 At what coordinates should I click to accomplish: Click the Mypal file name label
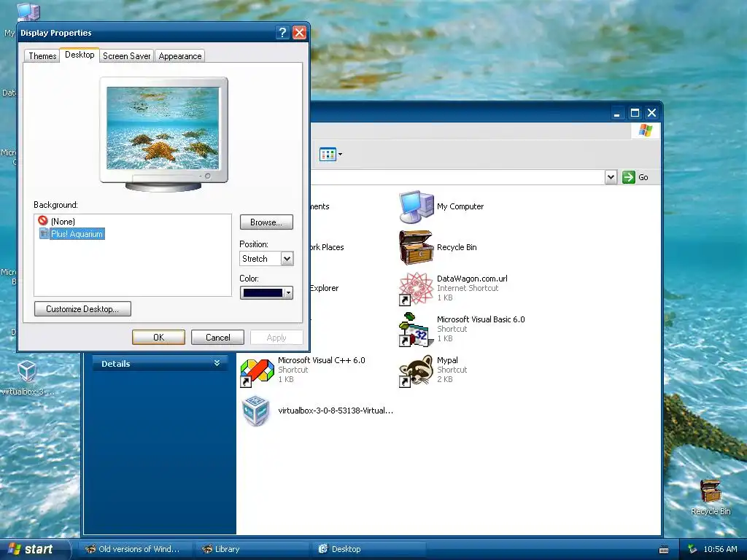pos(447,360)
